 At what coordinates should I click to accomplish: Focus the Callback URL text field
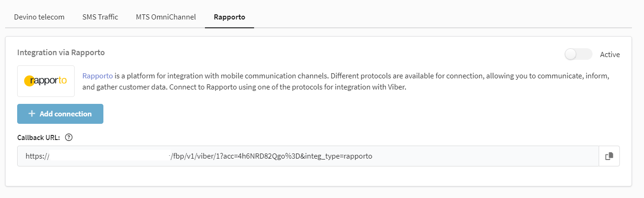[308, 156]
